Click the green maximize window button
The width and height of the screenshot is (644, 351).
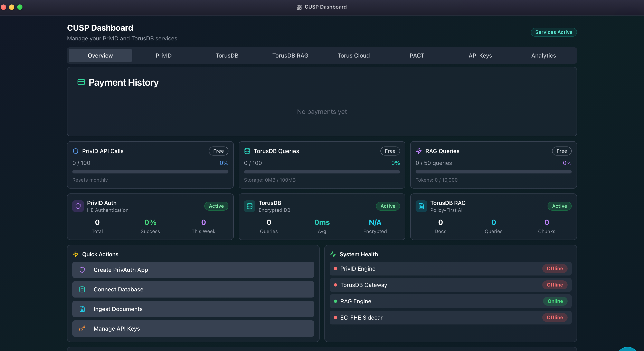pyautogui.click(x=20, y=7)
